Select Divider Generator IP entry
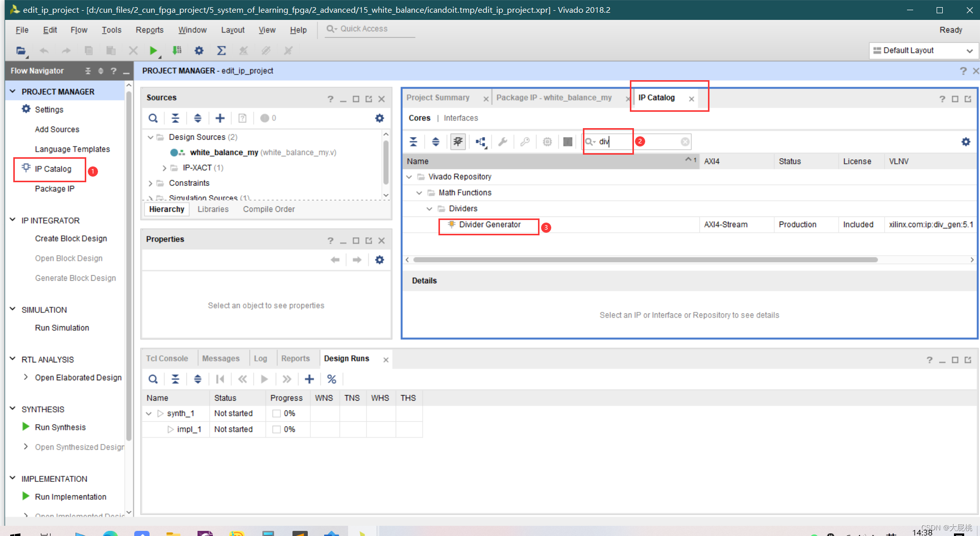Image resolution: width=980 pixels, height=536 pixels. [489, 225]
